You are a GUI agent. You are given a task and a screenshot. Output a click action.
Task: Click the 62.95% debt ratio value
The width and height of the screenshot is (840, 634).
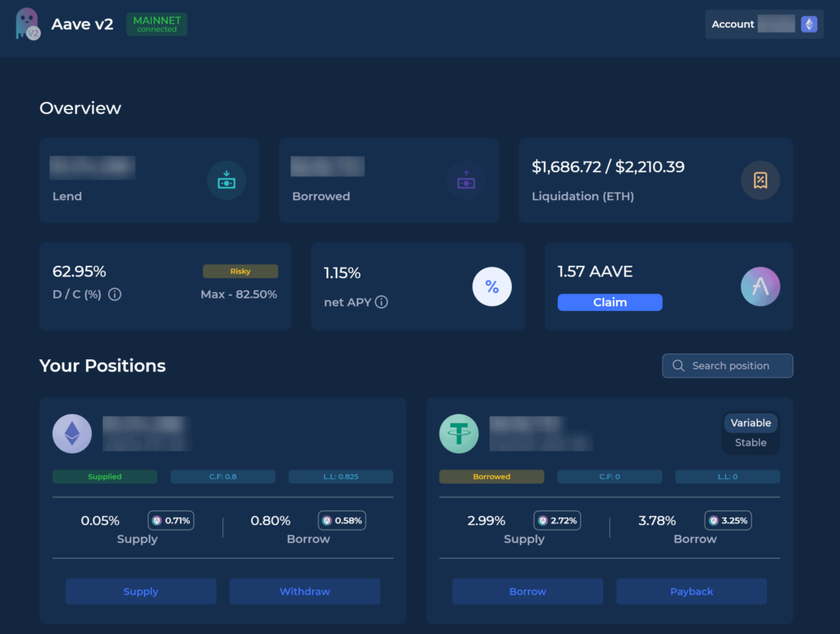coord(80,271)
